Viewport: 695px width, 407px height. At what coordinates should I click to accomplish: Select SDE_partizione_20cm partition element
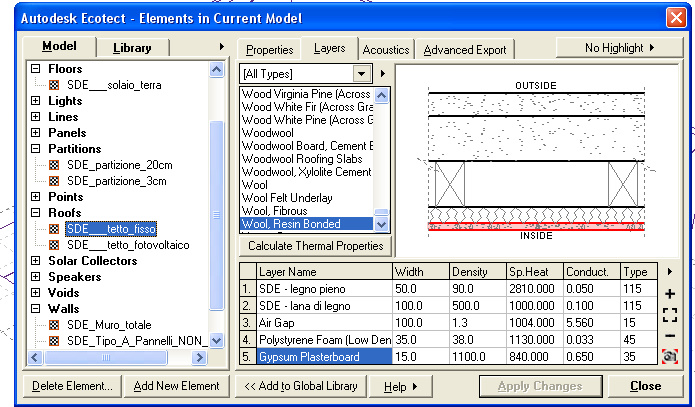pyautogui.click(x=120, y=165)
